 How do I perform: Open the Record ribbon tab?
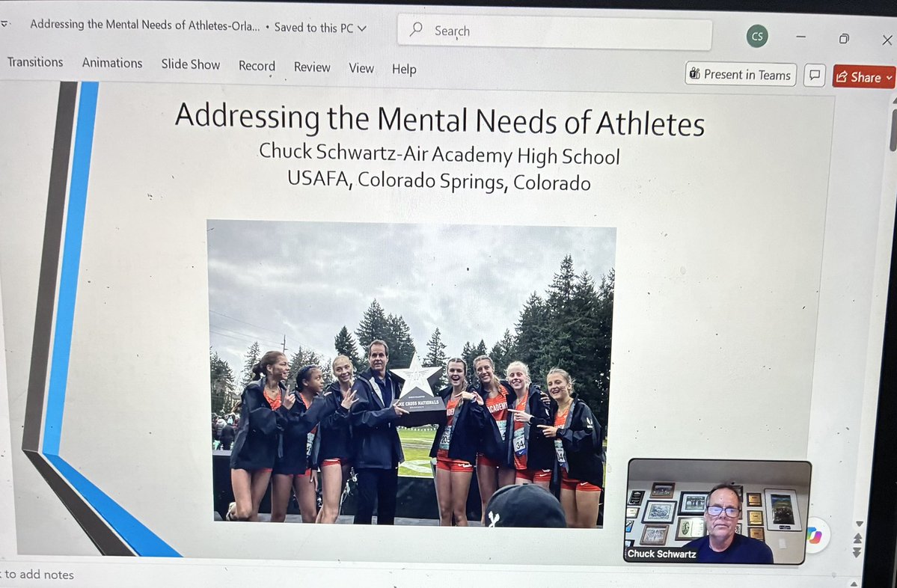pos(257,66)
